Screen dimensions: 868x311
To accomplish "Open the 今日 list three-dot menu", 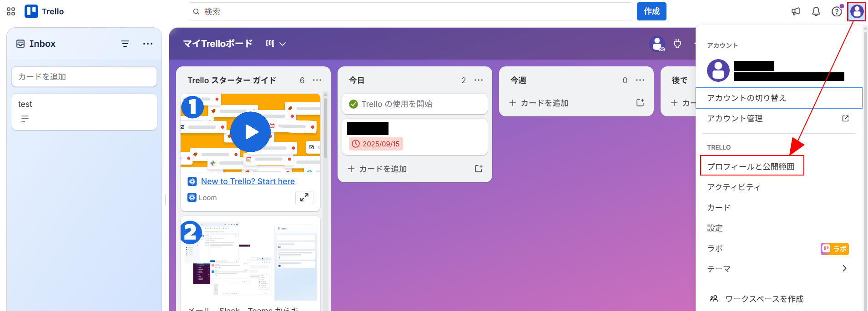I will pyautogui.click(x=479, y=80).
